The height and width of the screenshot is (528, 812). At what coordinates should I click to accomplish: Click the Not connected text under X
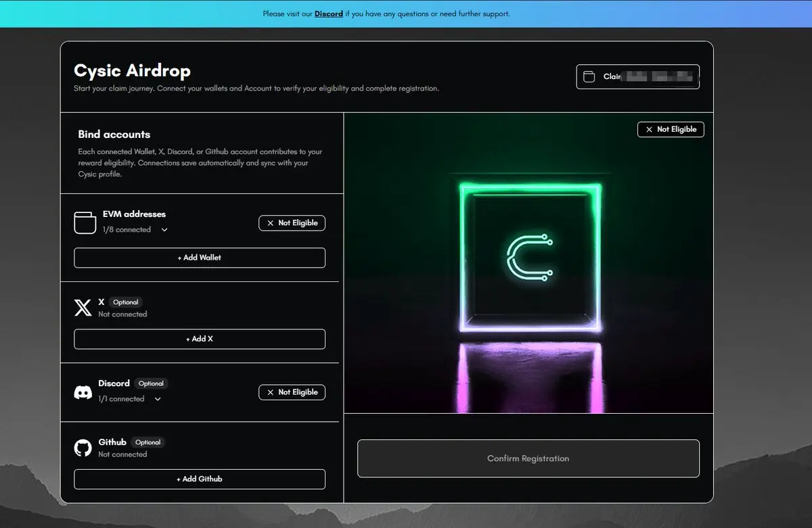coord(122,314)
